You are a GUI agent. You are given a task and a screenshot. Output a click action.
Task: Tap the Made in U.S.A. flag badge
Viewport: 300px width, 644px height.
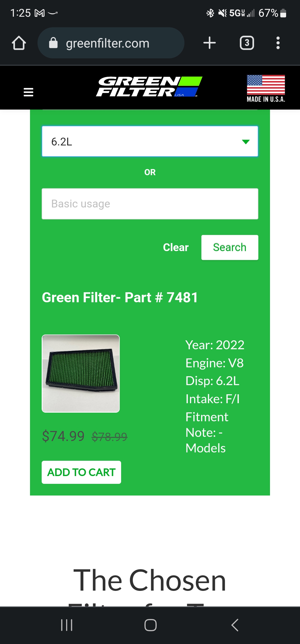(x=266, y=89)
